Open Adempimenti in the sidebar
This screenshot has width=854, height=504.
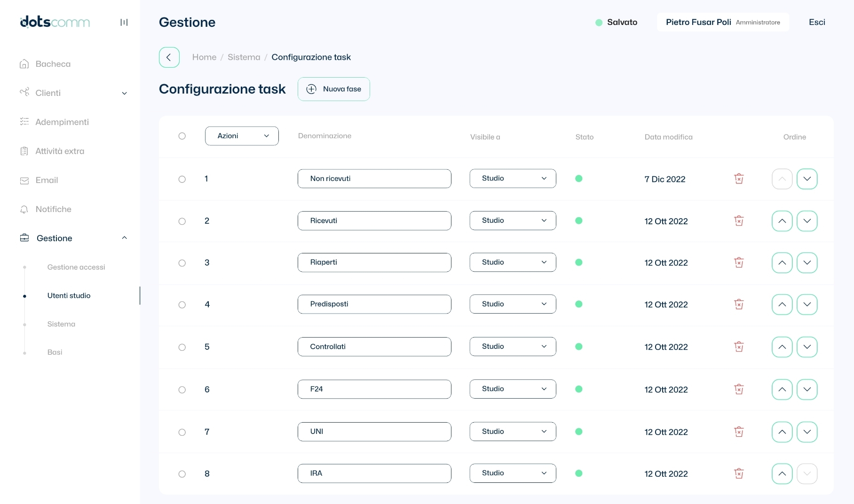pos(62,122)
